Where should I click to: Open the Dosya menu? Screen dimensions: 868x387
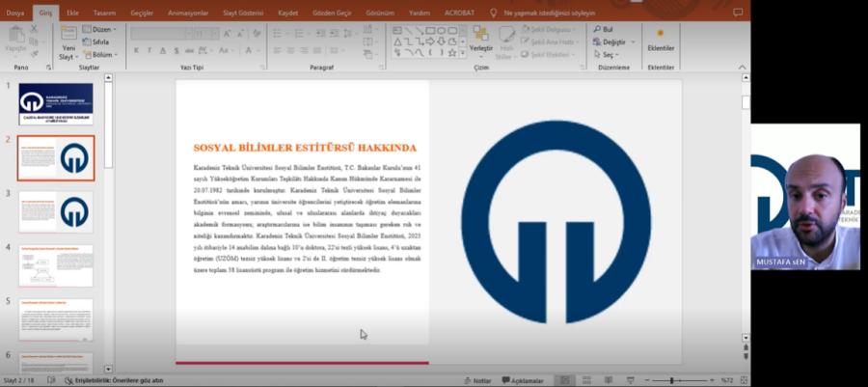[x=14, y=13]
